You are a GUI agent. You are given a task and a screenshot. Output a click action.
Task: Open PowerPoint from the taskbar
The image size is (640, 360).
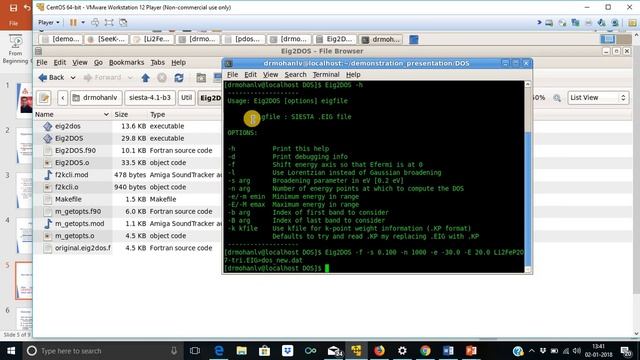coord(471,351)
